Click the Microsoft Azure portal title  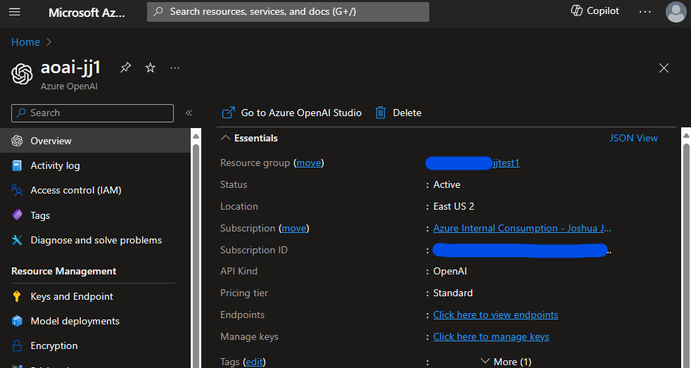[86, 12]
